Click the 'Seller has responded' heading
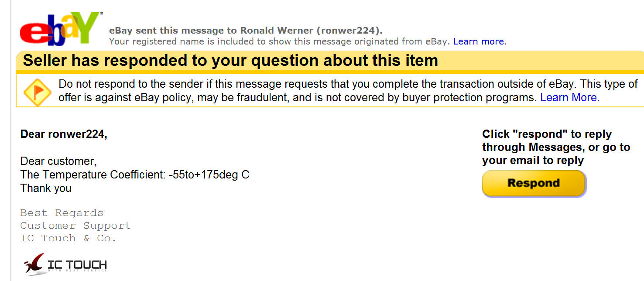644x281 pixels. 230,60
